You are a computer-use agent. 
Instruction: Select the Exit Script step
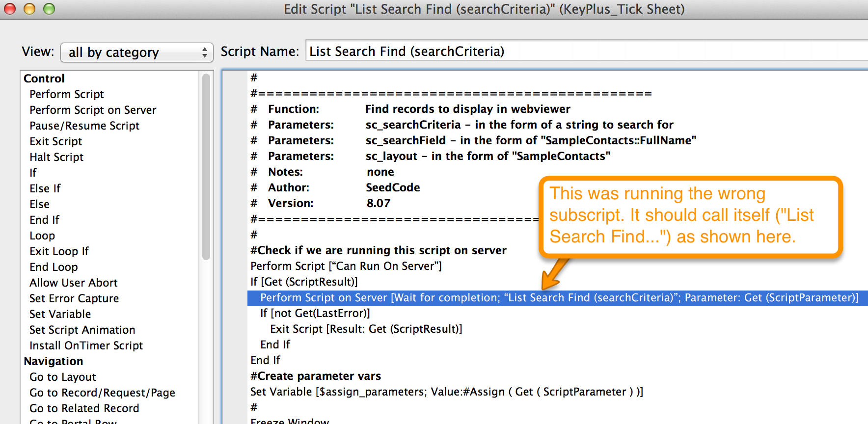pos(56,141)
